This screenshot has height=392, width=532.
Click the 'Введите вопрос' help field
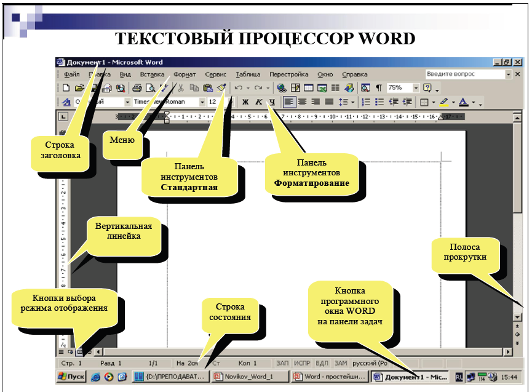point(465,74)
